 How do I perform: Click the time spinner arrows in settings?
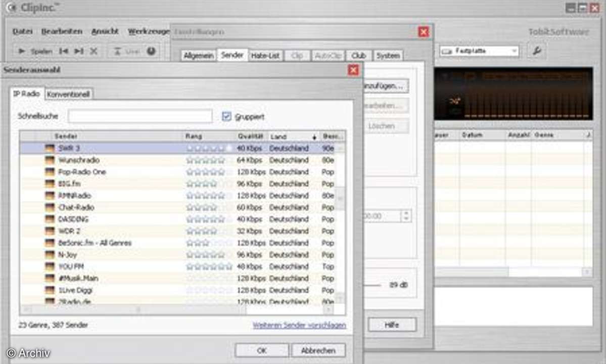click(406, 215)
